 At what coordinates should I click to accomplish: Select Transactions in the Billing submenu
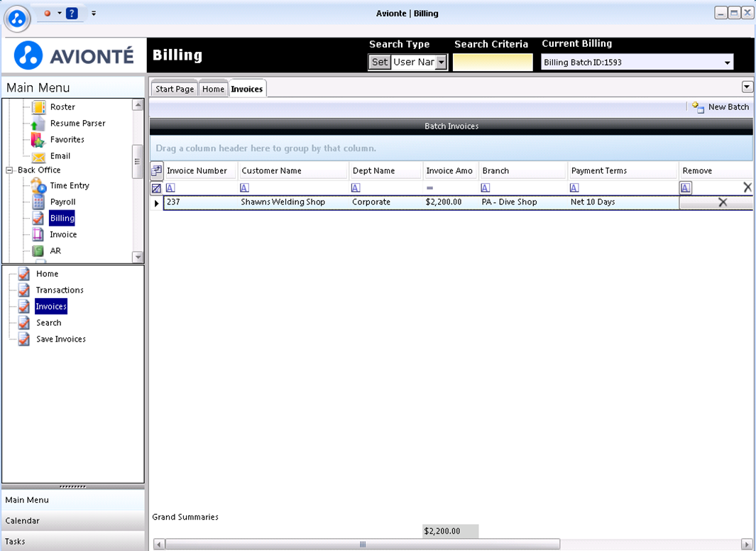[60, 290]
